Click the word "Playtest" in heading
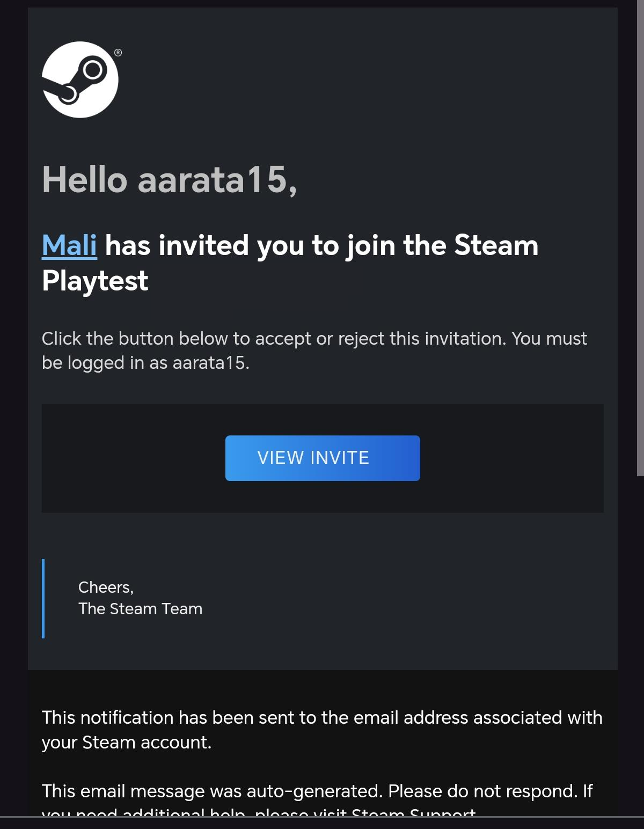644x829 pixels. (x=95, y=281)
